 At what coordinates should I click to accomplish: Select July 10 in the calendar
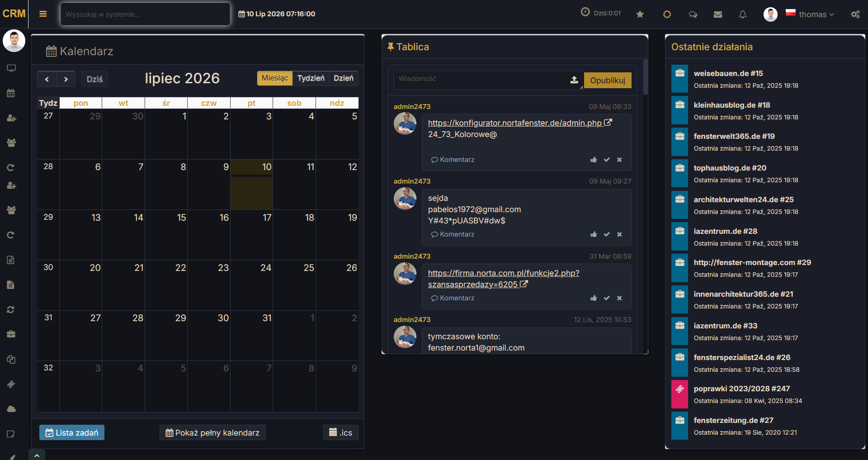pos(251,185)
